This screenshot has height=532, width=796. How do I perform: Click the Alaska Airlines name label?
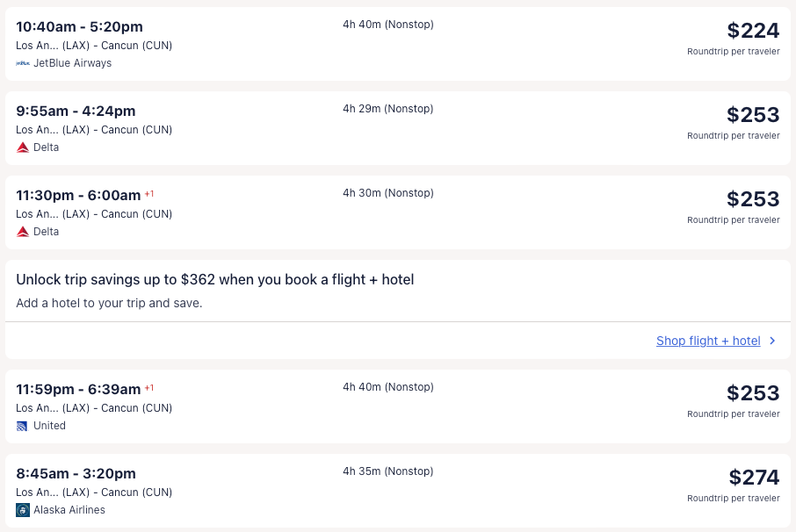click(x=69, y=510)
